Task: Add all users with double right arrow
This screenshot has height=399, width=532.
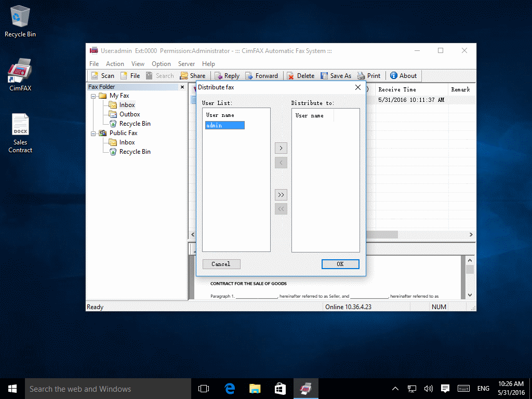Action: tap(281, 195)
